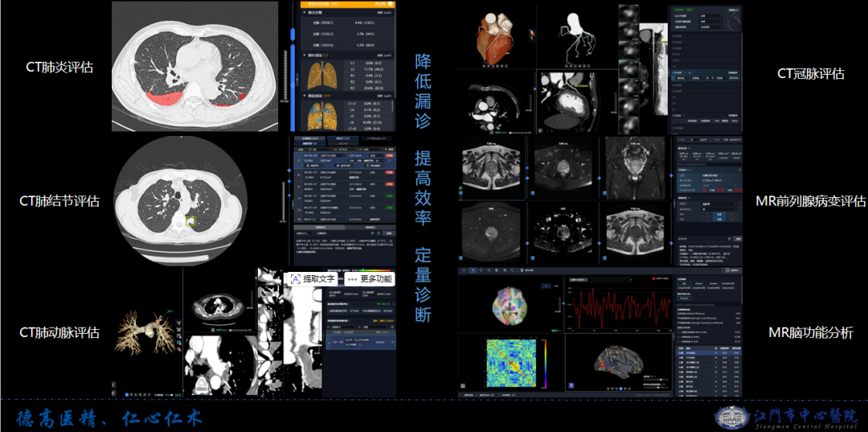This screenshot has height=432, width=868.
Task: Open the 更多功能 more functions menu
Action: [x=369, y=278]
